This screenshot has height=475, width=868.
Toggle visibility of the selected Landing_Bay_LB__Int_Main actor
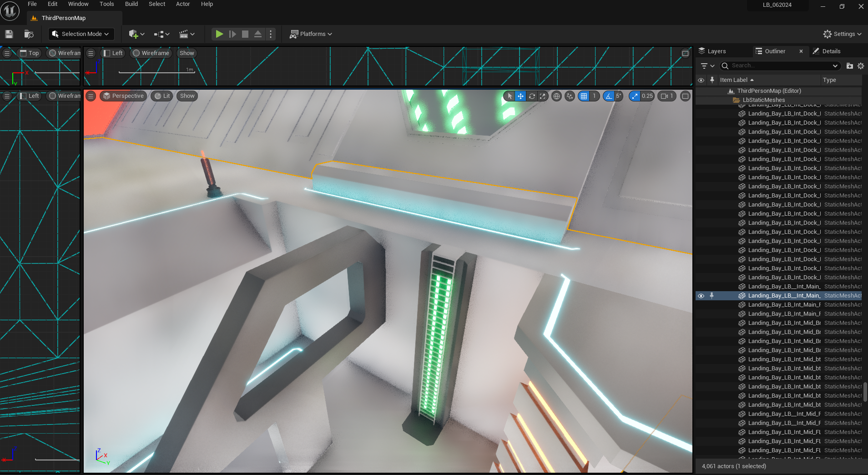[701, 296]
